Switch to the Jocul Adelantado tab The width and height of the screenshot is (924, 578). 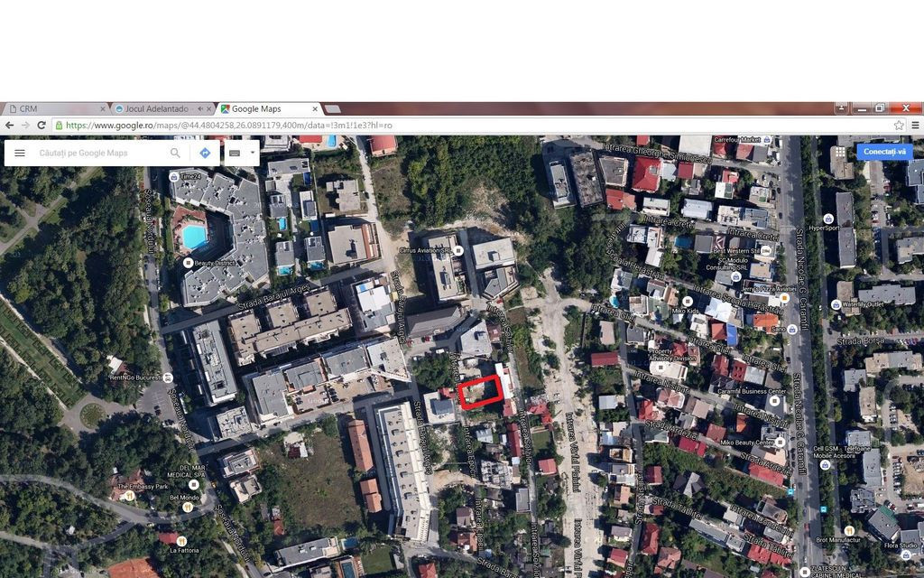153,108
